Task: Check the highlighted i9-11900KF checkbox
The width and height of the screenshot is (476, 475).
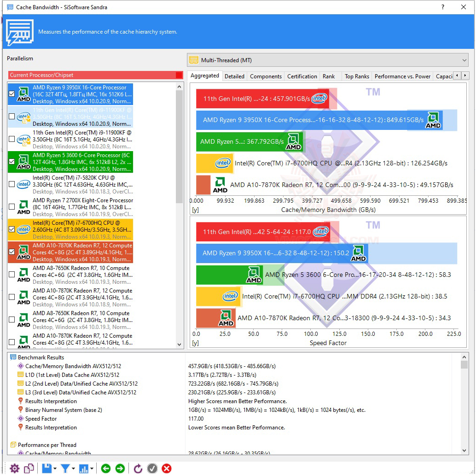Action: pyautogui.click(x=12, y=117)
